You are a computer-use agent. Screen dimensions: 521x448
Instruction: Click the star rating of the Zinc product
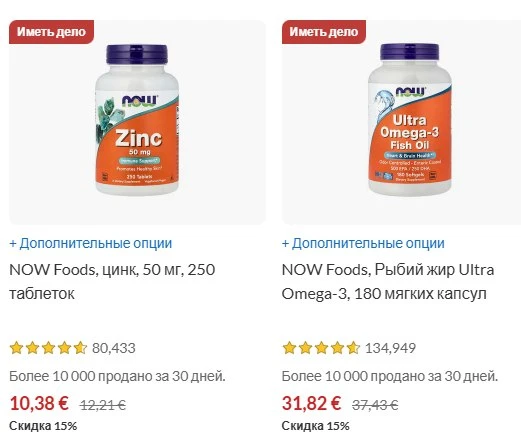click(x=48, y=348)
